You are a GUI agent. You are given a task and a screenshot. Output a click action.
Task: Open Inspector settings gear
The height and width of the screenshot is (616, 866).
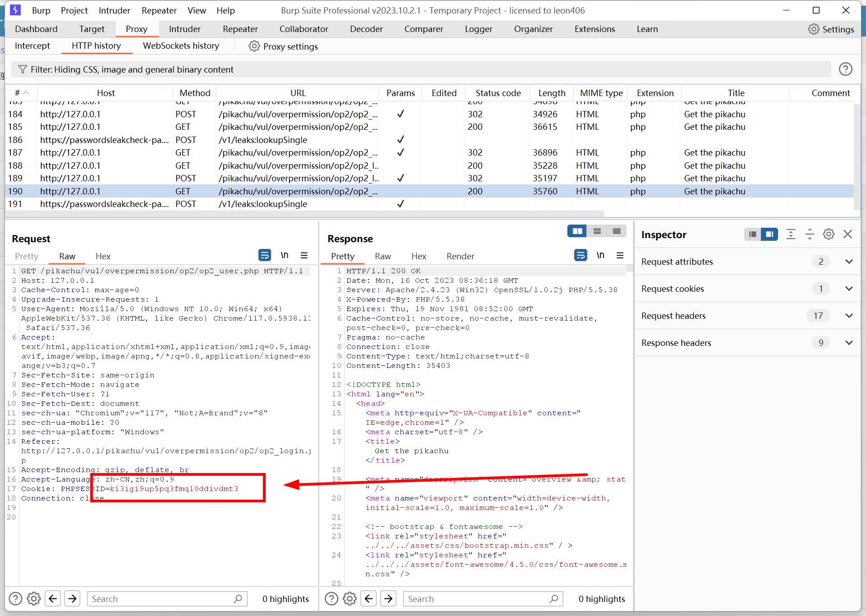tap(829, 234)
